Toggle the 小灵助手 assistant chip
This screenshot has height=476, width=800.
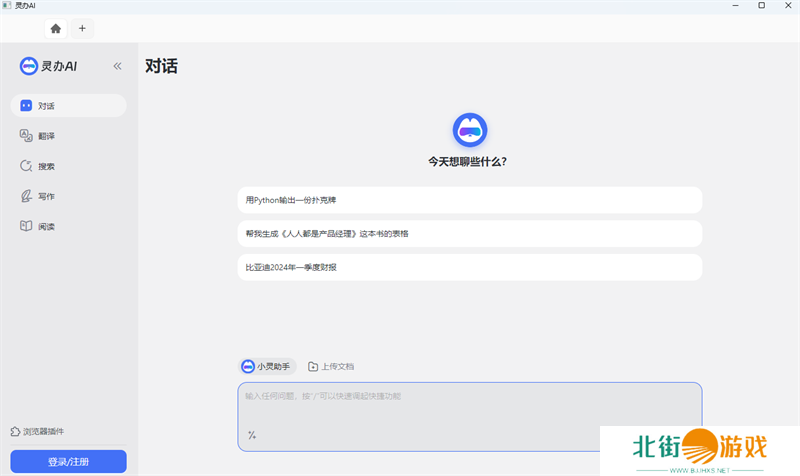[267, 367]
